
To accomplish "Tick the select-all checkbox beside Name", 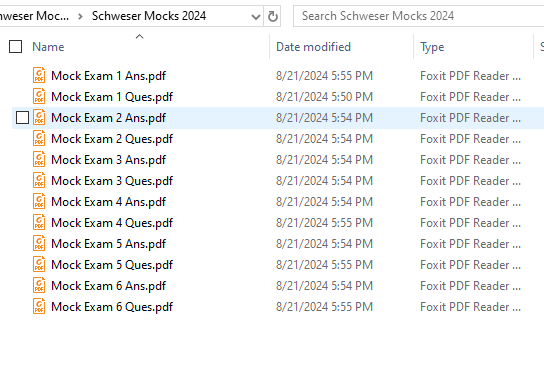I will 16,46.
